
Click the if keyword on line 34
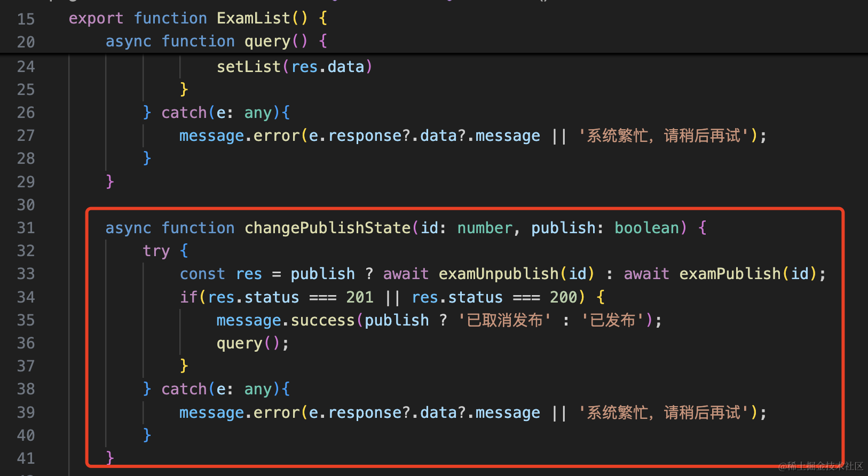point(189,297)
